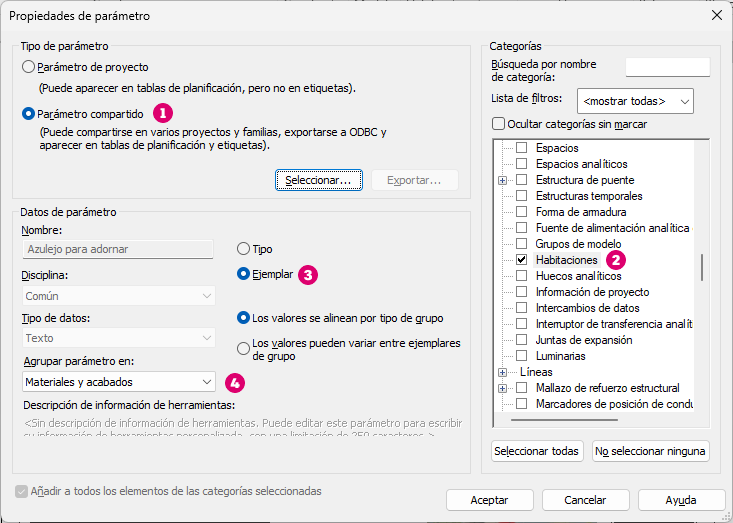The height and width of the screenshot is (523, 733).
Task: Click the Seleccionar... button
Action: (317, 180)
